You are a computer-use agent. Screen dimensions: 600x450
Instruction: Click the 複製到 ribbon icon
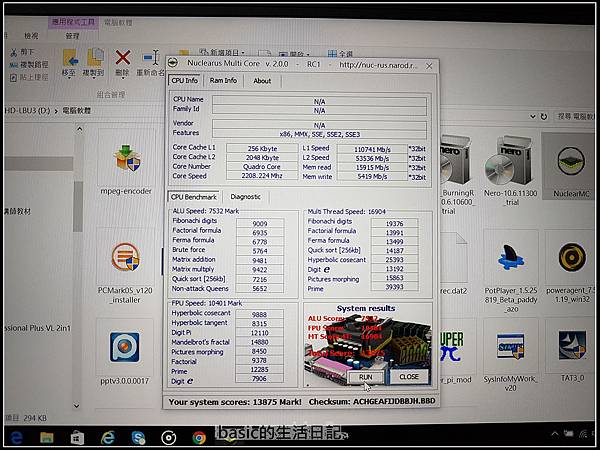(95, 57)
